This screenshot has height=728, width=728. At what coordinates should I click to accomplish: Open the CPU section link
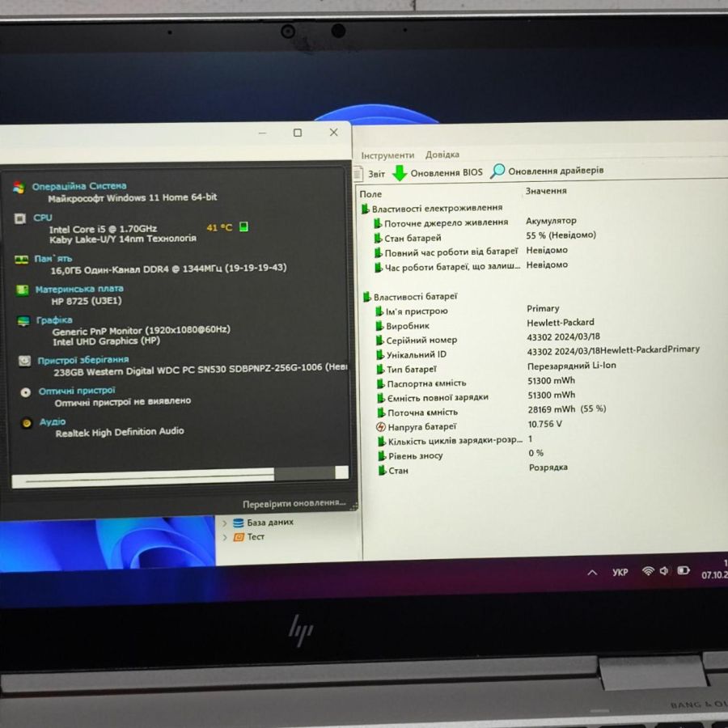click(43, 218)
